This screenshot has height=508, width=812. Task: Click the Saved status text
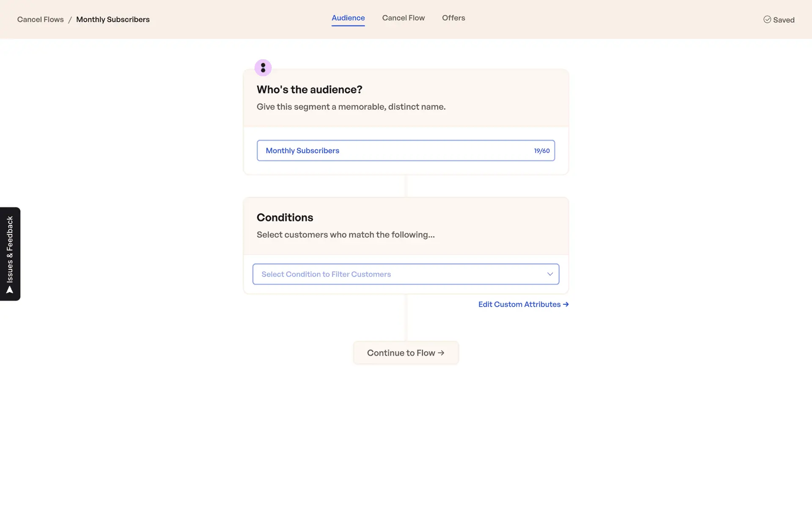[783, 20]
